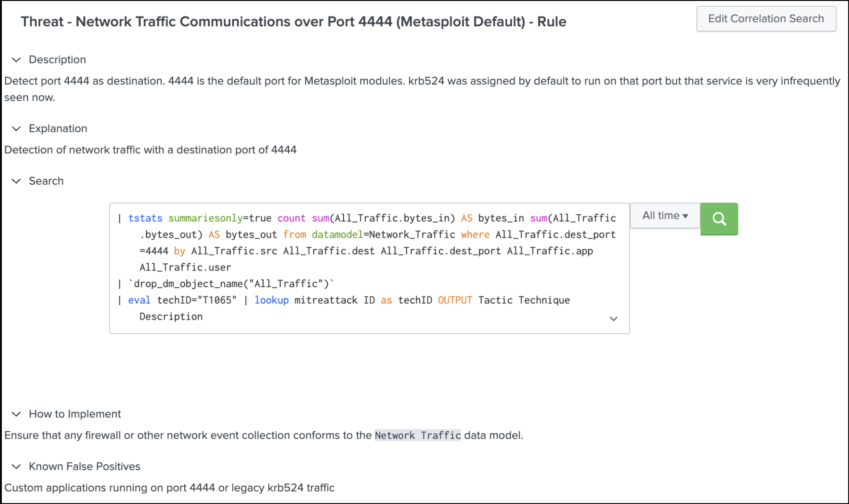Screen dimensions: 849x504
Task: Click the How to Implement heading
Action: click(x=75, y=414)
